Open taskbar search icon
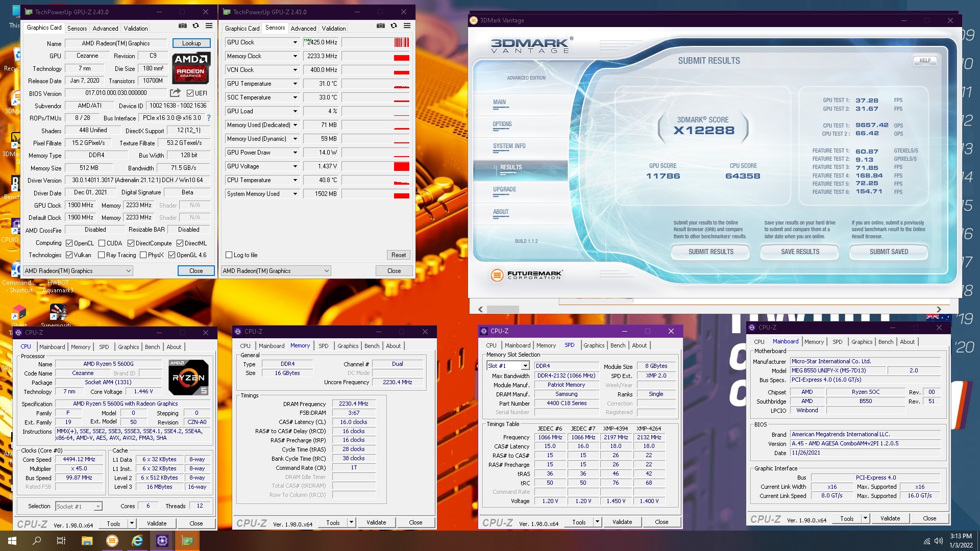 coord(37,541)
